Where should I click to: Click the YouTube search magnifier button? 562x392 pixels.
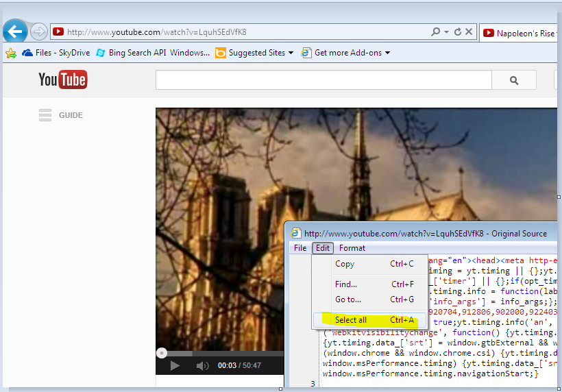click(514, 80)
